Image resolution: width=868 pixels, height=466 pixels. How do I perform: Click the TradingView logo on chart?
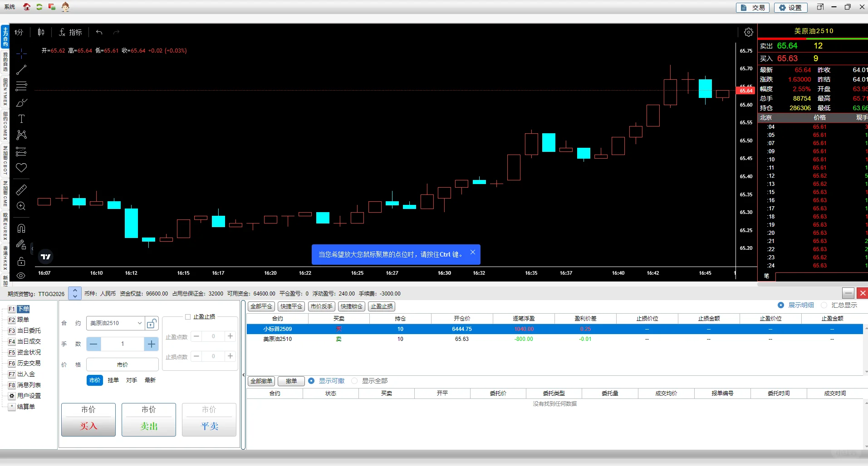[46, 257]
